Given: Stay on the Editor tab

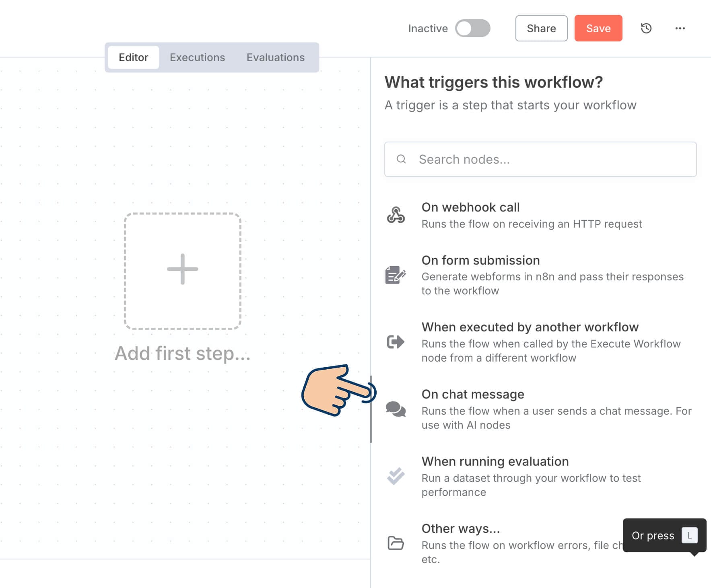Looking at the screenshot, I should (133, 57).
